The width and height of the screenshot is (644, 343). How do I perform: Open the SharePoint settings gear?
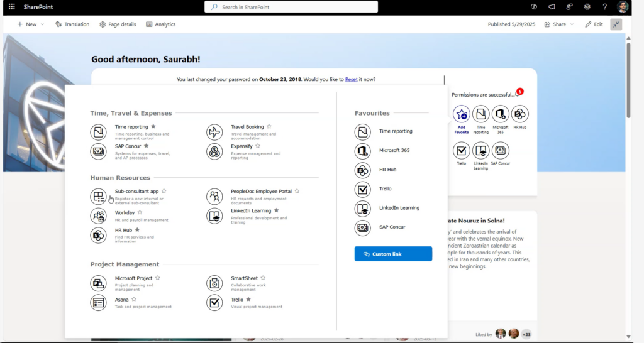click(x=587, y=7)
